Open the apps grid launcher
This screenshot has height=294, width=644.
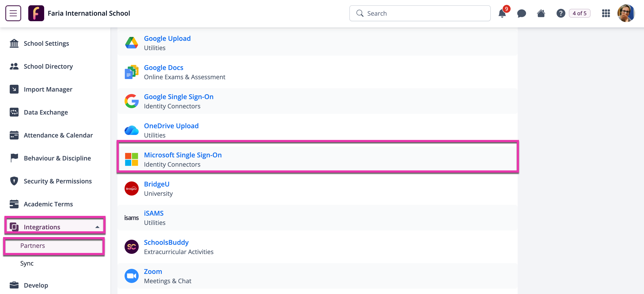pos(606,13)
